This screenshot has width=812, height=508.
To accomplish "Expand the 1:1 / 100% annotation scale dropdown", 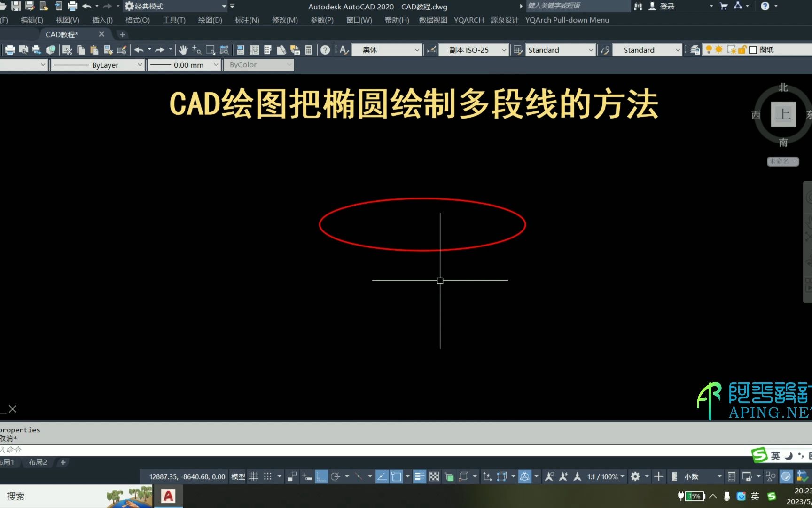I will 622,476.
